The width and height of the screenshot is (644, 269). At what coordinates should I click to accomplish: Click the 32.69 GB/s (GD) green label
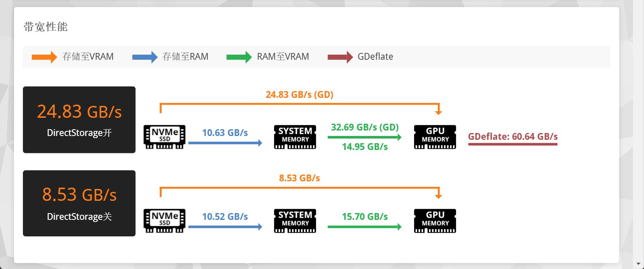coord(365,127)
